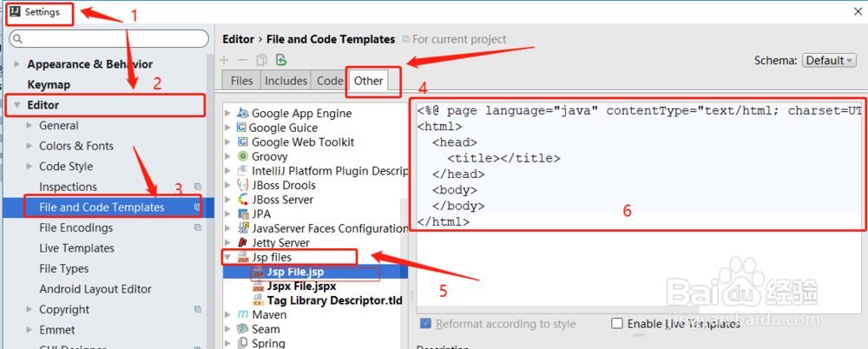Select the Jsp File.jsp file icon

pyautogui.click(x=258, y=272)
